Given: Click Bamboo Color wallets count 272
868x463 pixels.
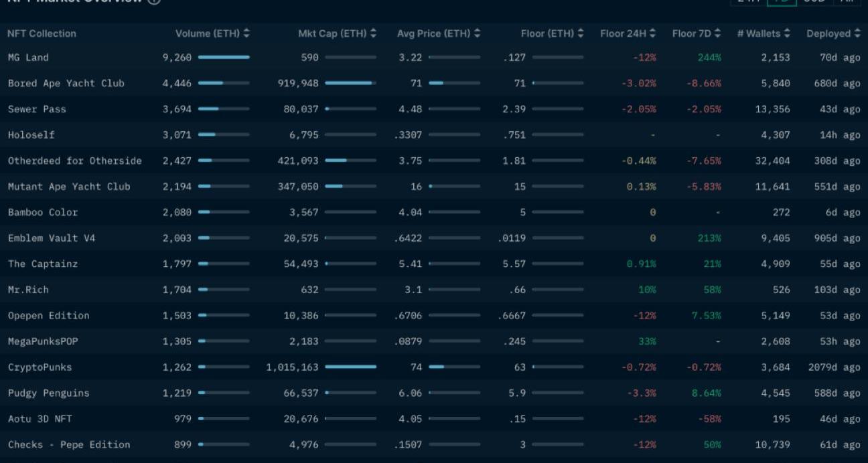Looking at the screenshot, I should 781,212.
